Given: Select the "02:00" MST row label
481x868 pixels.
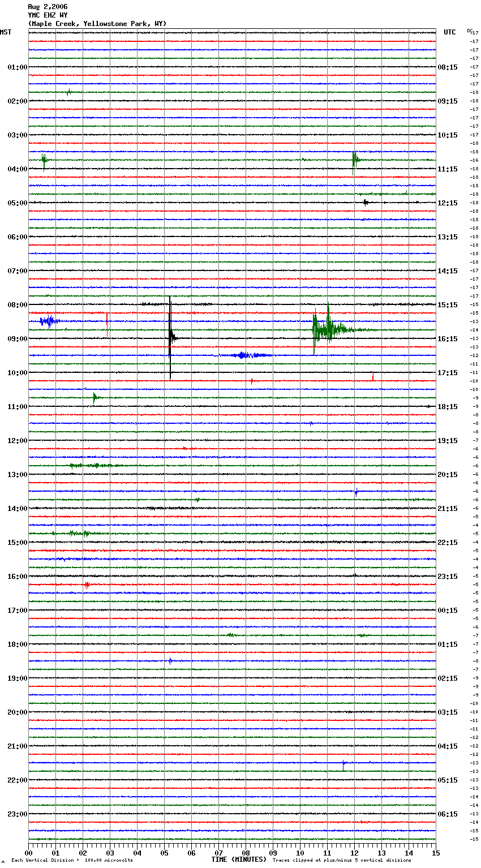Looking at the screenshot, I should tap(18, 101).
